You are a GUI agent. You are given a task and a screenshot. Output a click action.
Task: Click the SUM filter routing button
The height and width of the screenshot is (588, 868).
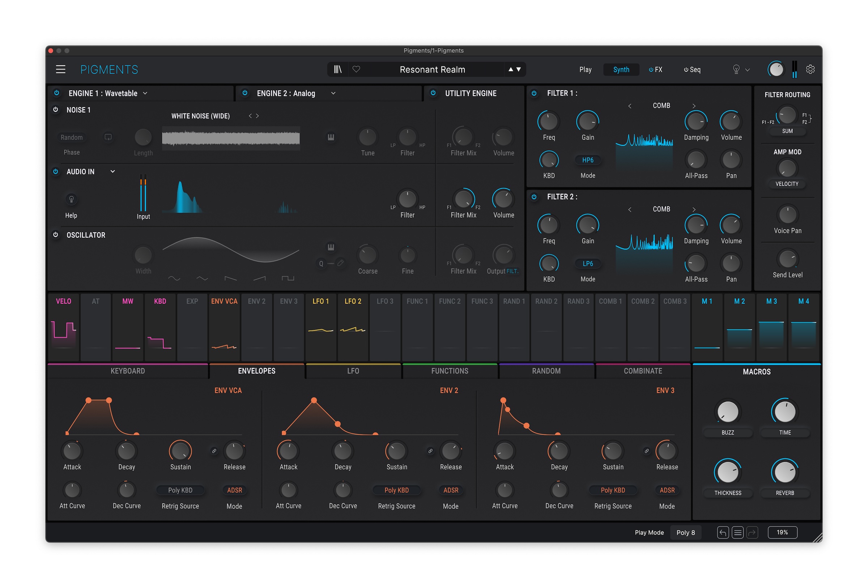tap(787, 131)
